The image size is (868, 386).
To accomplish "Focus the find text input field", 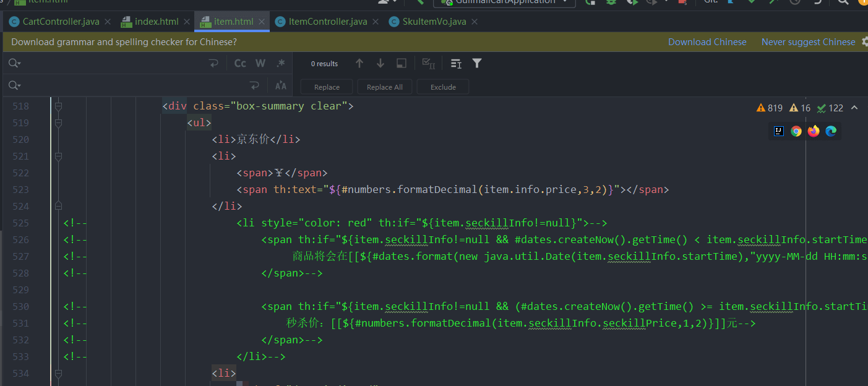I will [114, 63].
